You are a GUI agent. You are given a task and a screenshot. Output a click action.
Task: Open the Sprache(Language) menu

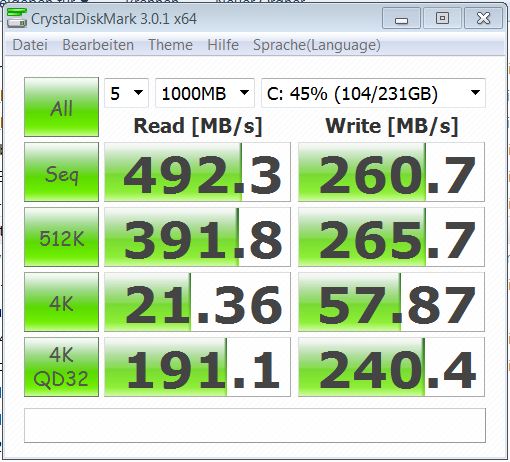click(x=317, y=45)
